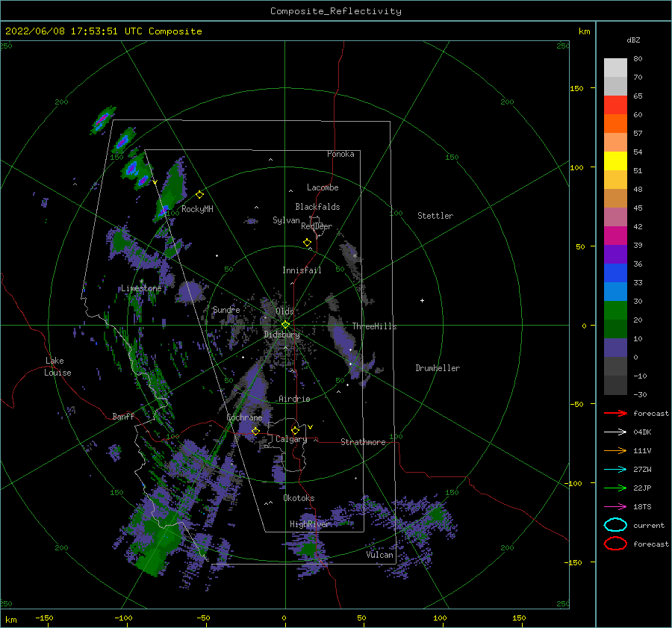Click the Innisfail label
Screen dimensions: 672x628
[x=302, y=270]
